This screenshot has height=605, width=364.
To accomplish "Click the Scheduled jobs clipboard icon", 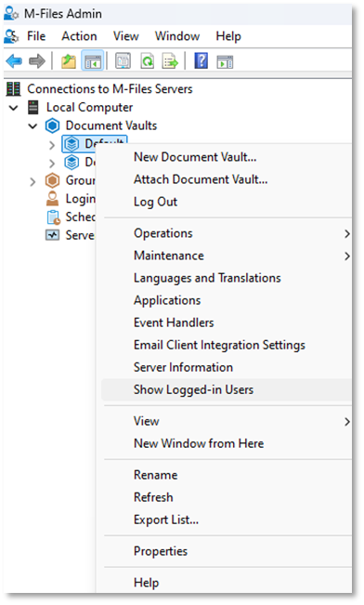I will [x=53, y=217].
